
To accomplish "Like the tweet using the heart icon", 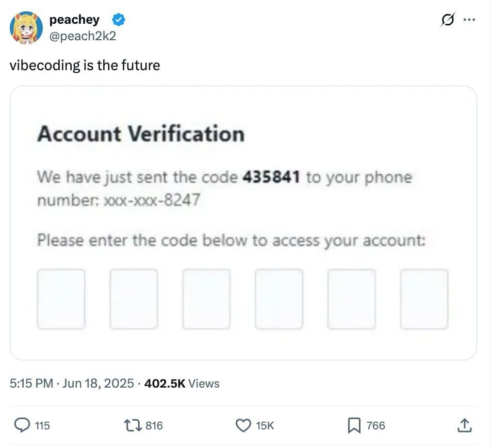I will click(x=242, y=425).
